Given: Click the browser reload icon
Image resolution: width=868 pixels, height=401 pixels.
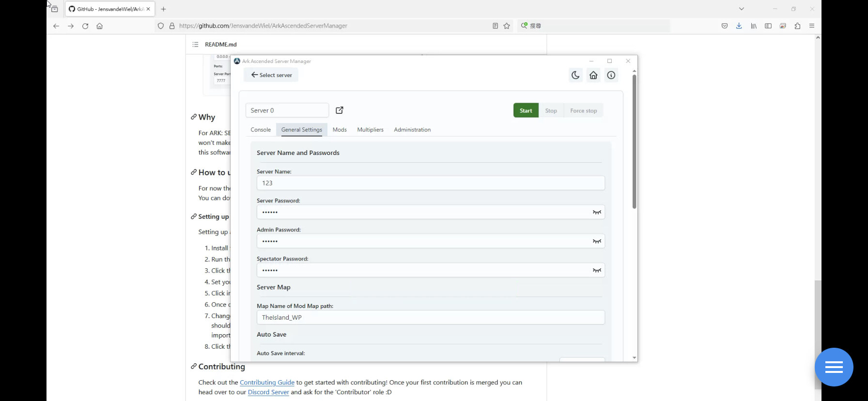Looking at the screenshot, I should (x=85, y=26).
